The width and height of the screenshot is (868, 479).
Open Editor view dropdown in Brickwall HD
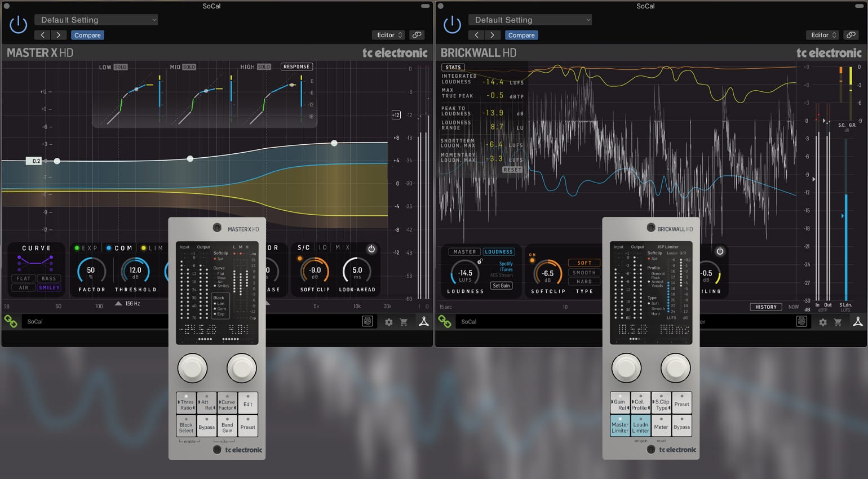(x=822, y=35)
